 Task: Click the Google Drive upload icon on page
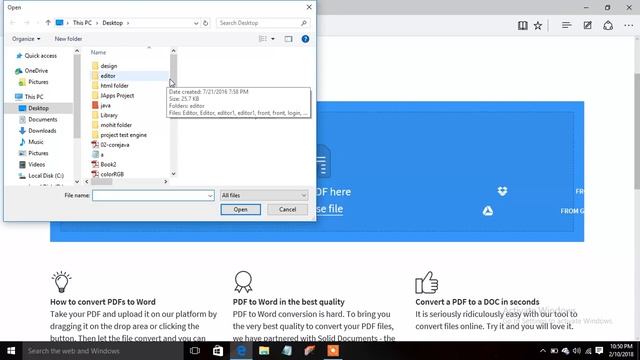coord(488,211)
